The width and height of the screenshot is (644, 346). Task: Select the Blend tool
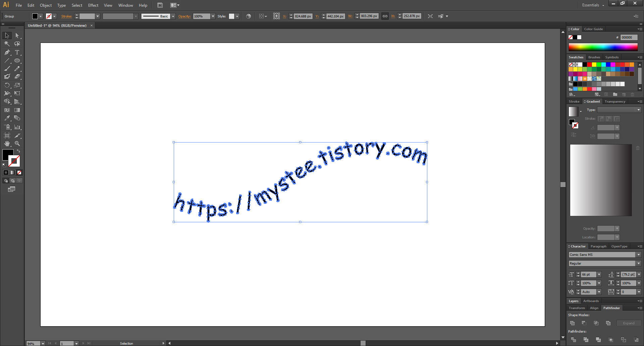17,118
